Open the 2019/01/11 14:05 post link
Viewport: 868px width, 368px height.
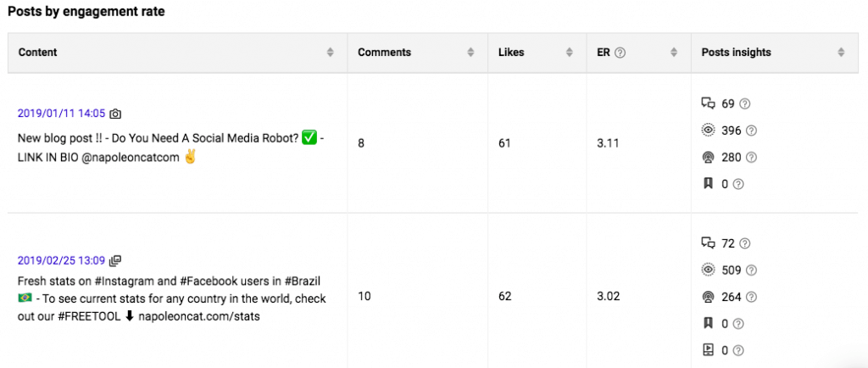click(61, 114)
